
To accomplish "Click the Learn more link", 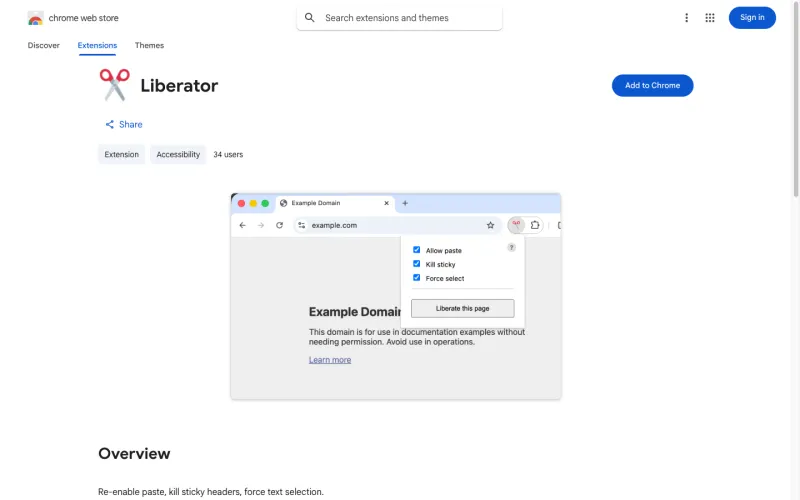I will coord(330,360).
